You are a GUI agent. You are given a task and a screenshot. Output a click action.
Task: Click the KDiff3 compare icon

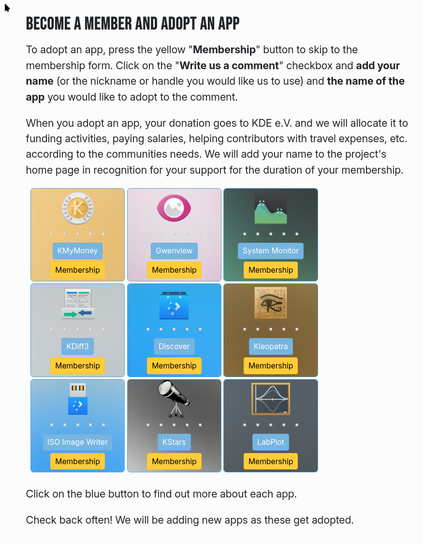tap(78, 303)
